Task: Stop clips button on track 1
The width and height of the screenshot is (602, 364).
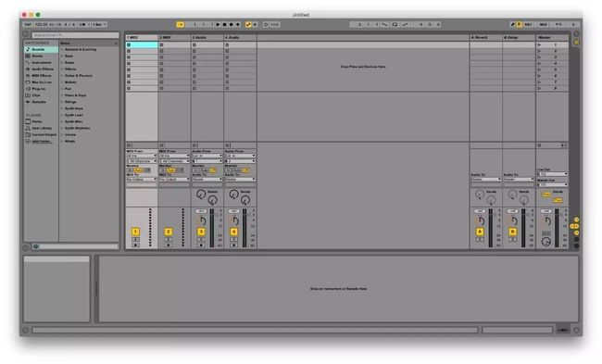Action: [x=129, y=145]
